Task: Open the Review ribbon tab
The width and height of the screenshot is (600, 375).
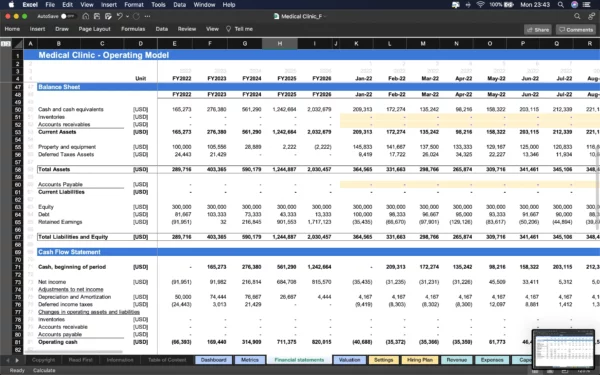Action: tap(187, 29)
